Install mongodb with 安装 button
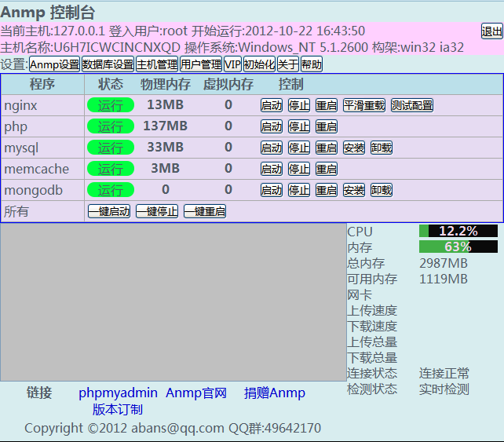Image resolution: width=504 pixels, height=442 pixels. (x=354, y=190)
